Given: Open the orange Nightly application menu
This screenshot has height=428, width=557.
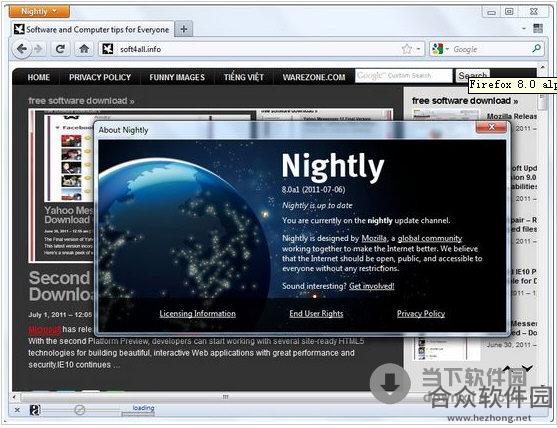Looking at the screenshot, I should point(39,11).
